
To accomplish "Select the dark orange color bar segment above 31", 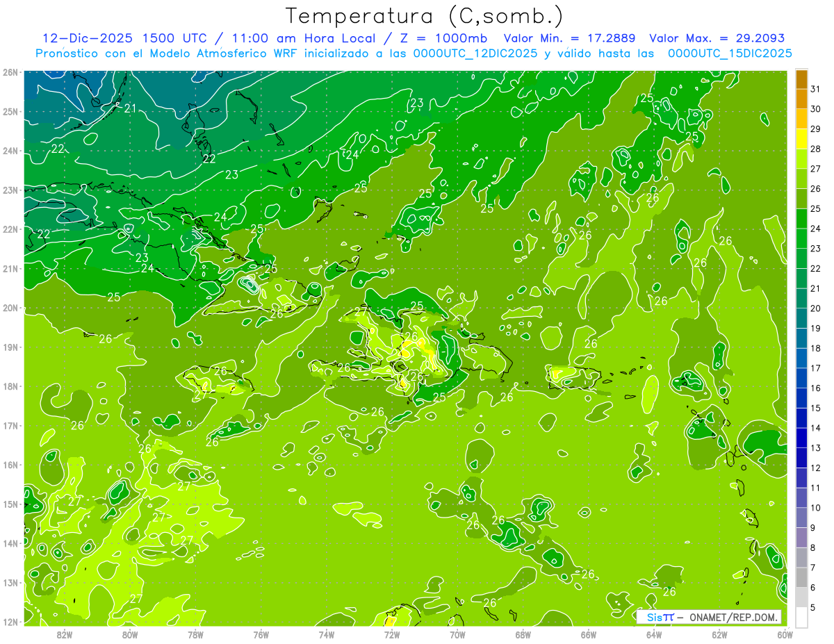I will 801,80.
